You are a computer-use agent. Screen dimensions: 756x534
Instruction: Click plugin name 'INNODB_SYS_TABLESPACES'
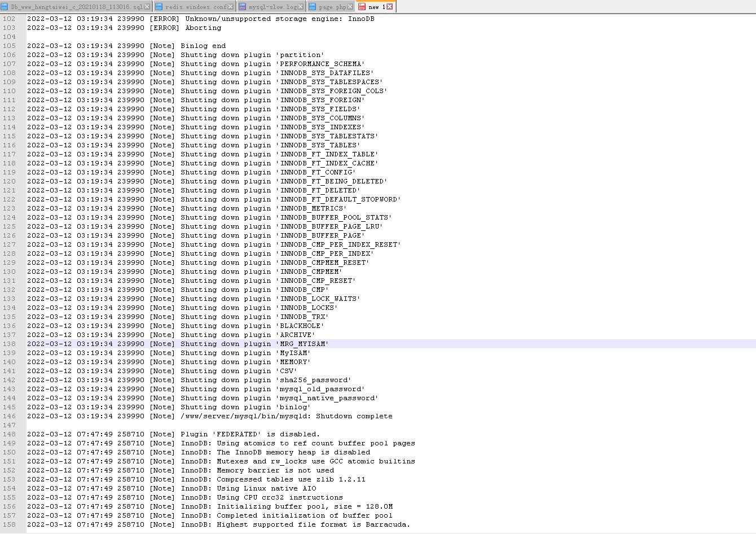point(329,82)
